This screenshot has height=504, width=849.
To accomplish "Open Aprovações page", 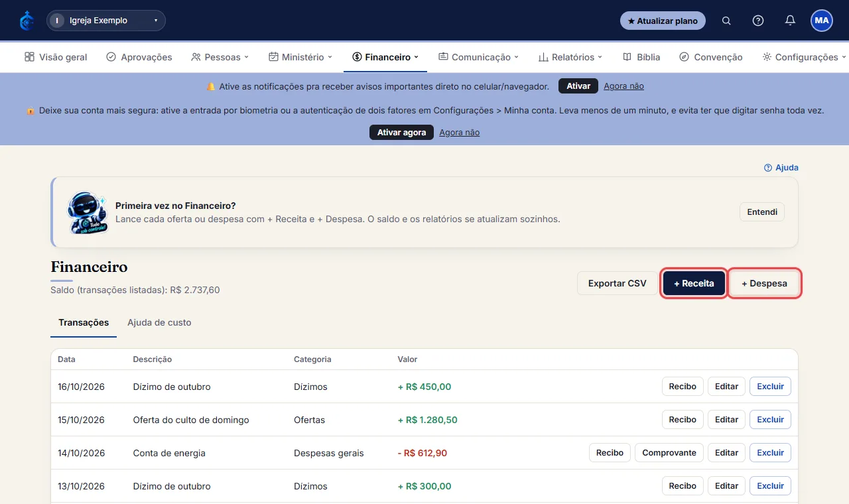I will (x=139, y=57).
